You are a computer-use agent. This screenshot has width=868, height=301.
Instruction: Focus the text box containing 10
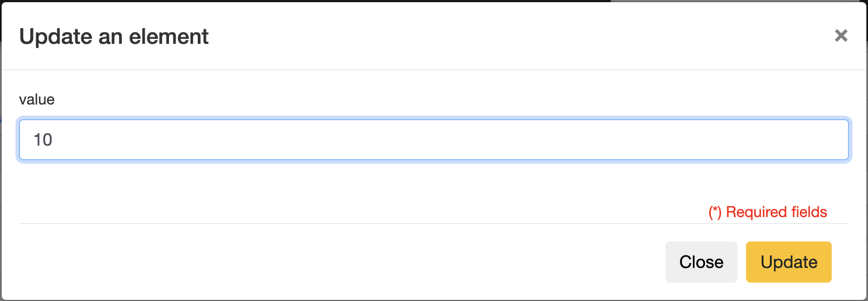[433, 140]
